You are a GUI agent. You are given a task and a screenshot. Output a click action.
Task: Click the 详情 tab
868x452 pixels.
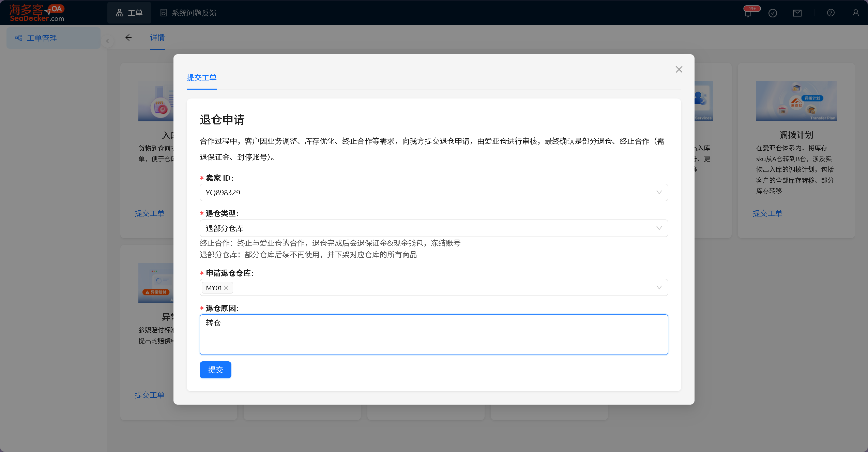tap(157, 38)
